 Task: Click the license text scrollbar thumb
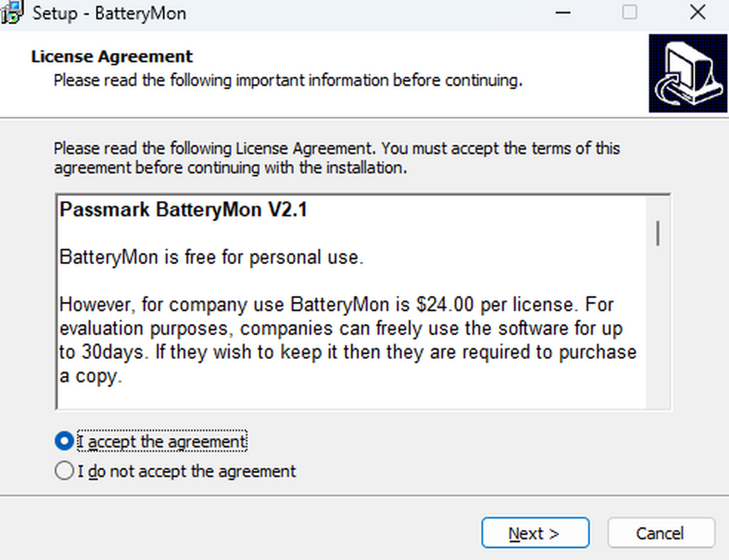click(658, 234)
